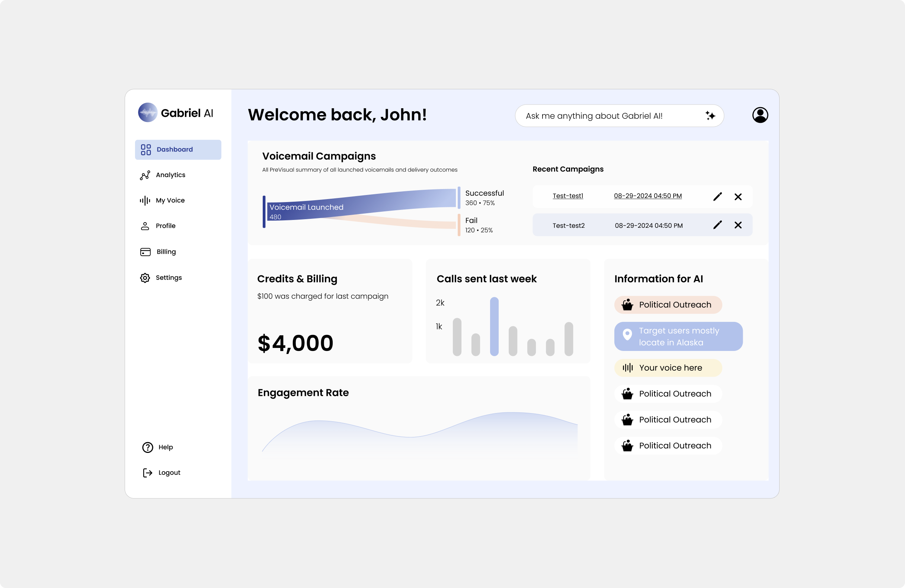This screenshot has width=905, height=588.
Task: Click the highlighted blue bar in Calls sent chart
Action: click(x=494, y=326)
